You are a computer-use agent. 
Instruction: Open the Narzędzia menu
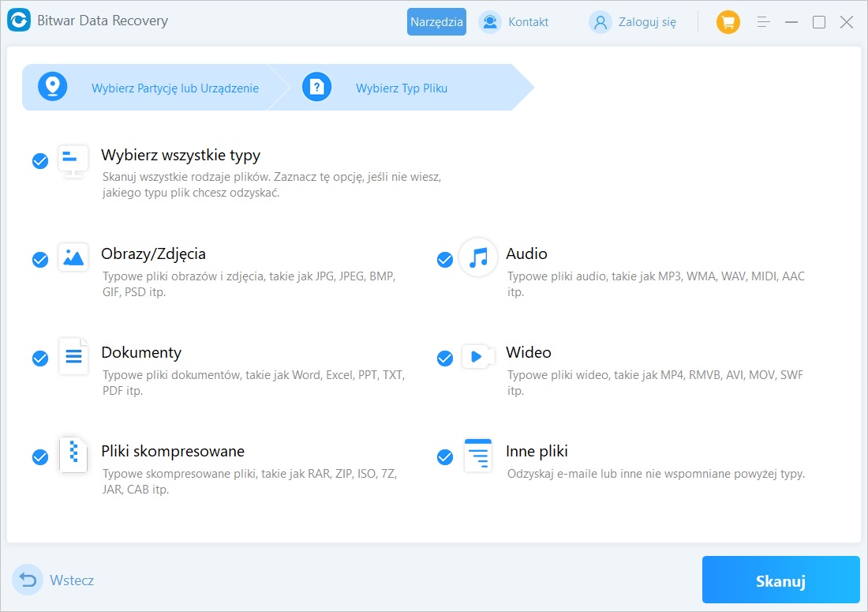point(436,22)
